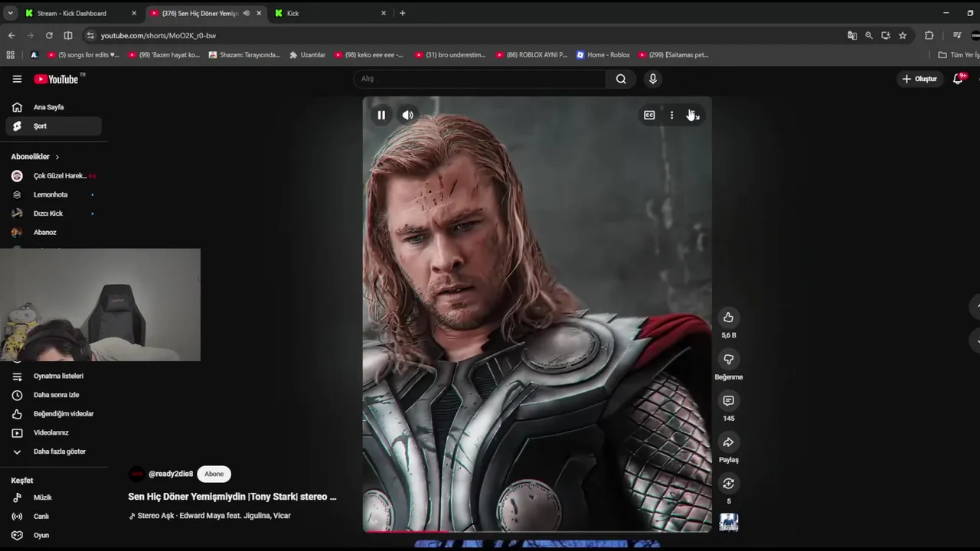
Task: Open the YouTube hamburger guide menu
Action: [17, 79]
